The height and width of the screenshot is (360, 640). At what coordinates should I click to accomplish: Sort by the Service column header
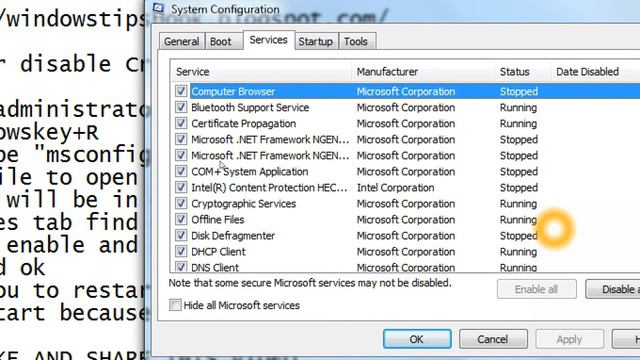tap(261, 72)
